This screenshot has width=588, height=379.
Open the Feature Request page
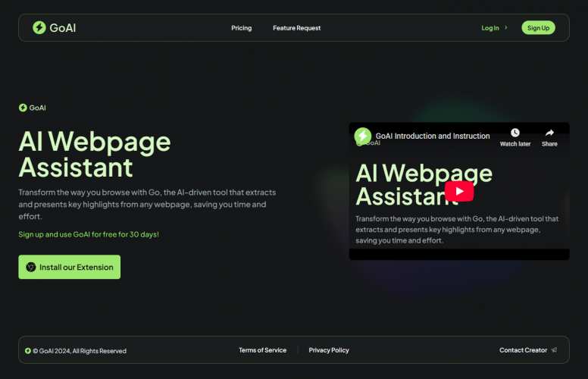point(296,28)
